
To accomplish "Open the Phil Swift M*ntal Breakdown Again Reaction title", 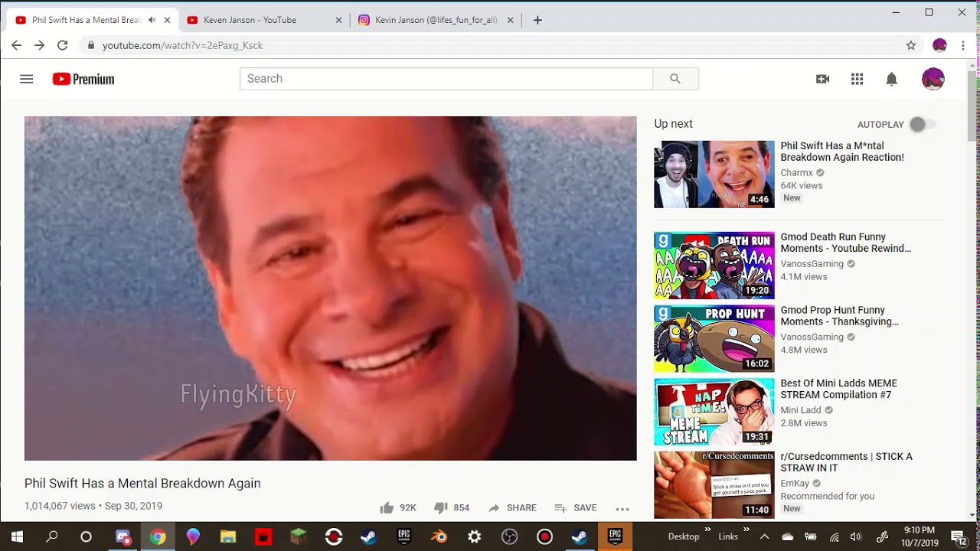I will 842,152.
